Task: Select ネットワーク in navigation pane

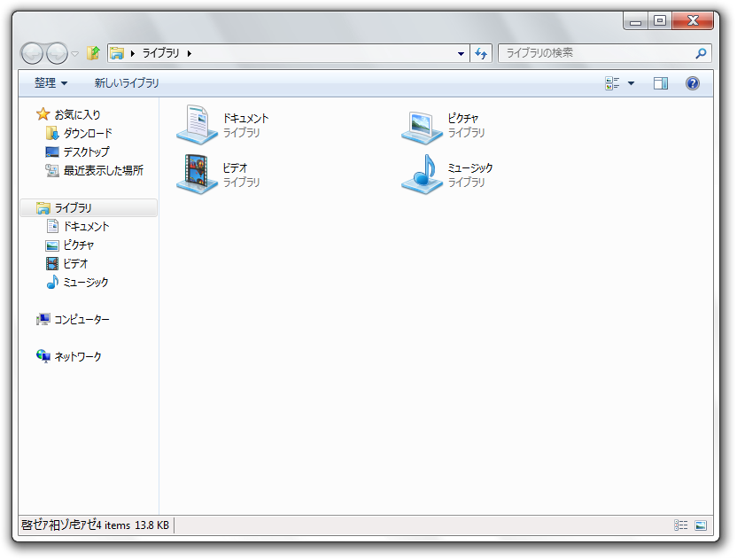Action: 78,357
